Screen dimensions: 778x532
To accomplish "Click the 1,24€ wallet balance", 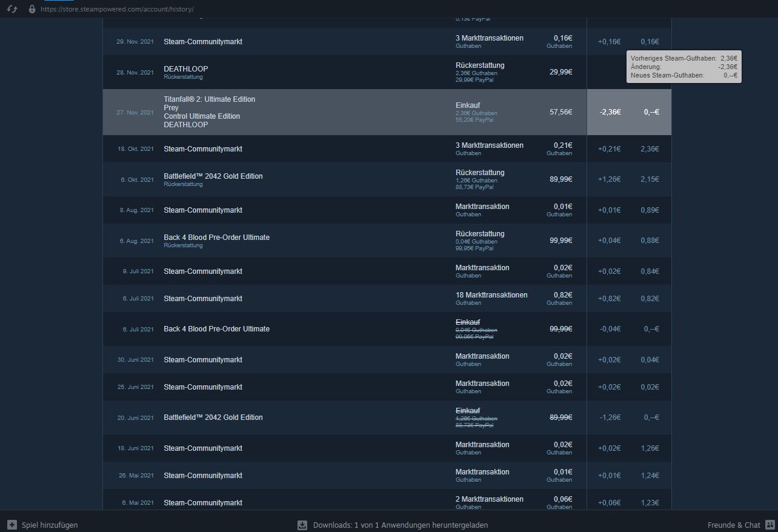I will tap(650, 476).
